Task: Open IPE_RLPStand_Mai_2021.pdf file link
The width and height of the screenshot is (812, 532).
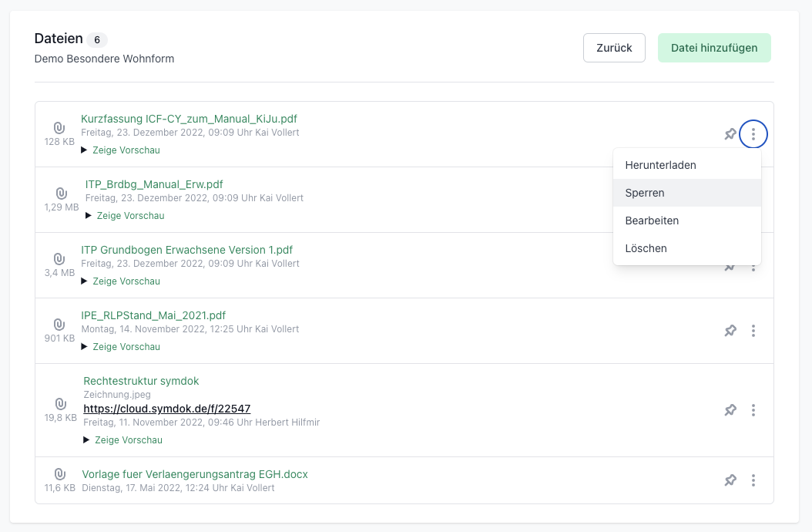Action: (x=153, y=315)
